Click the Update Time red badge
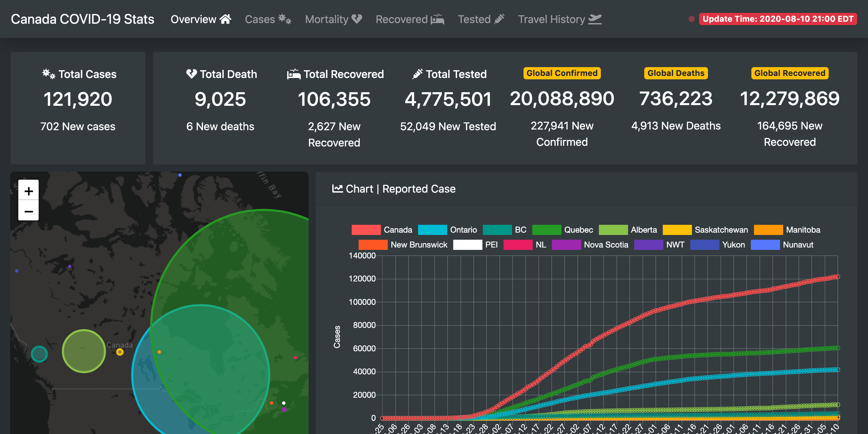This screenshot has height=434, width=868. [777, 19]
